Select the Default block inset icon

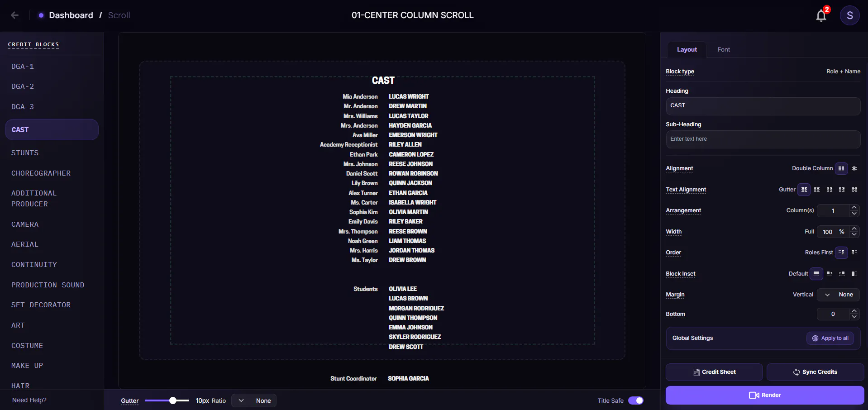tap(816, 274)
